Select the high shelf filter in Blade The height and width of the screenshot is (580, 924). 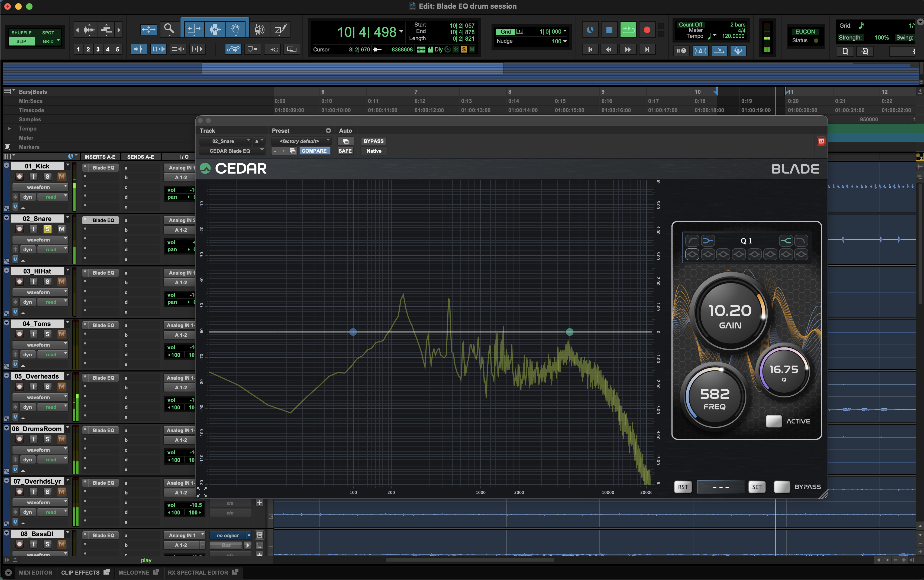(786, 241)
